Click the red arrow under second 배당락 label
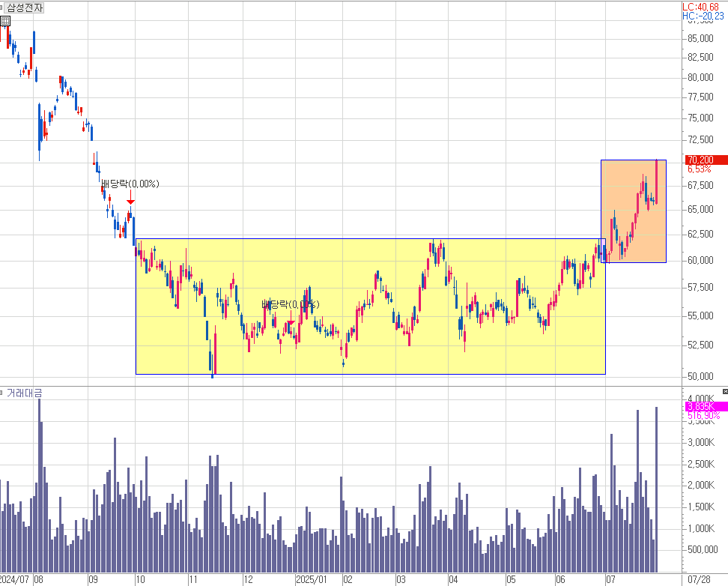 pos(291,321)
